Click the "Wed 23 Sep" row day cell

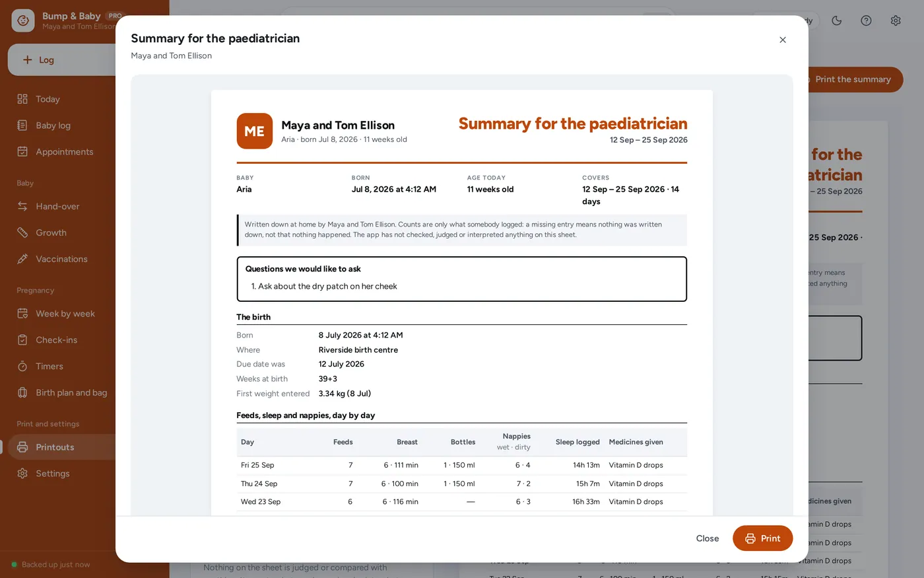pos(261,502)
